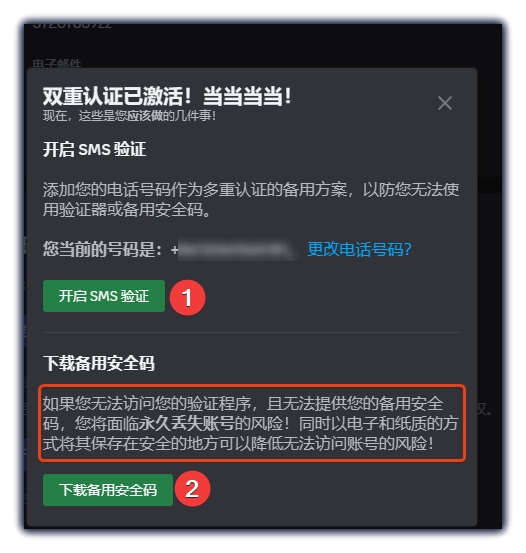Click the 下载备用安全码 section heading

99,363
